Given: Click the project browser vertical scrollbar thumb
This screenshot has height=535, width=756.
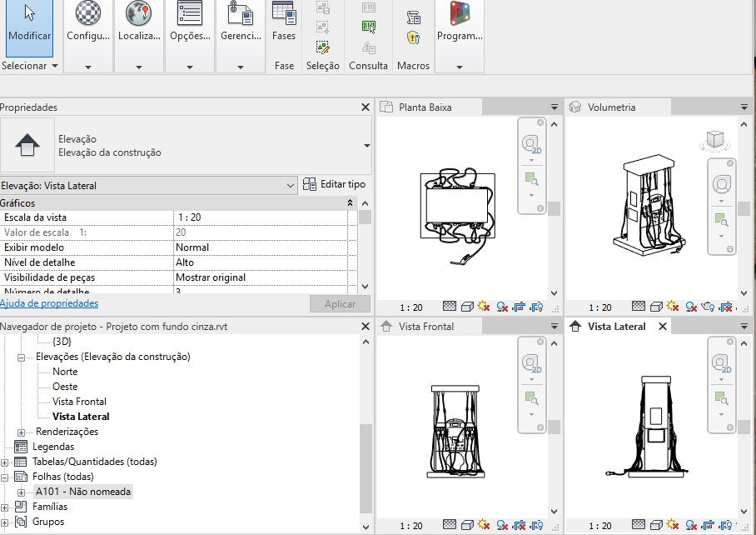Looking at the screenshot, I should pos(366,469).
